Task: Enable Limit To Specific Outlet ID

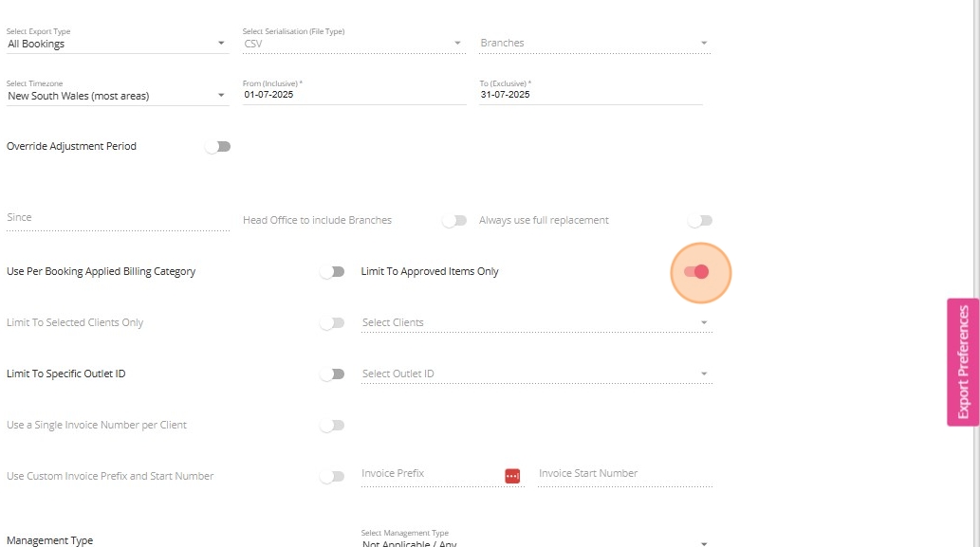Action: point(332,374)
